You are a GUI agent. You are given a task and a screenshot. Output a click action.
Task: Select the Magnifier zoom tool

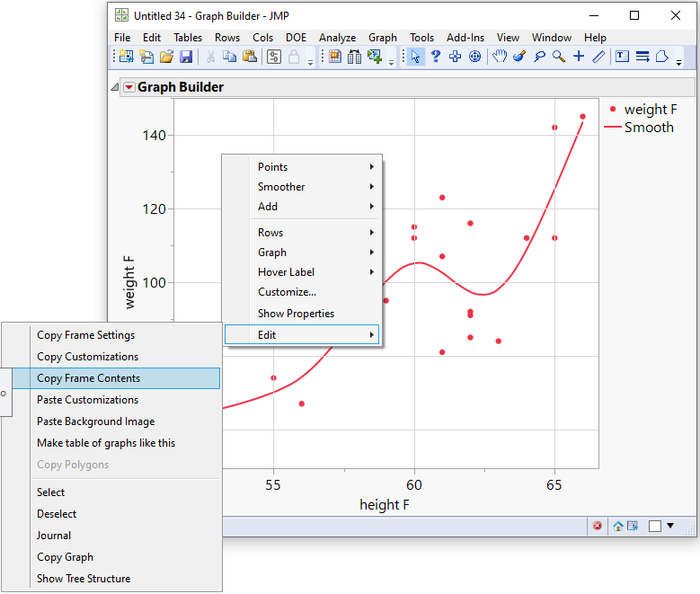point(559,57)
